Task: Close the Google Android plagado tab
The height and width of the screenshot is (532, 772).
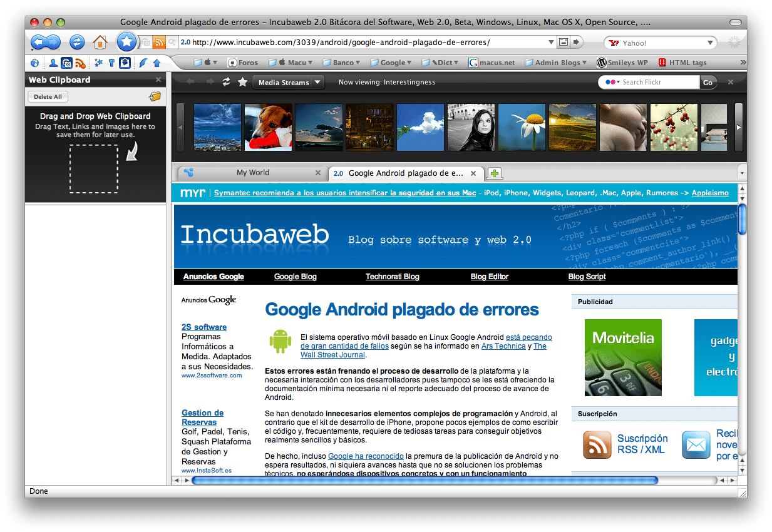Action: [474, 173]
